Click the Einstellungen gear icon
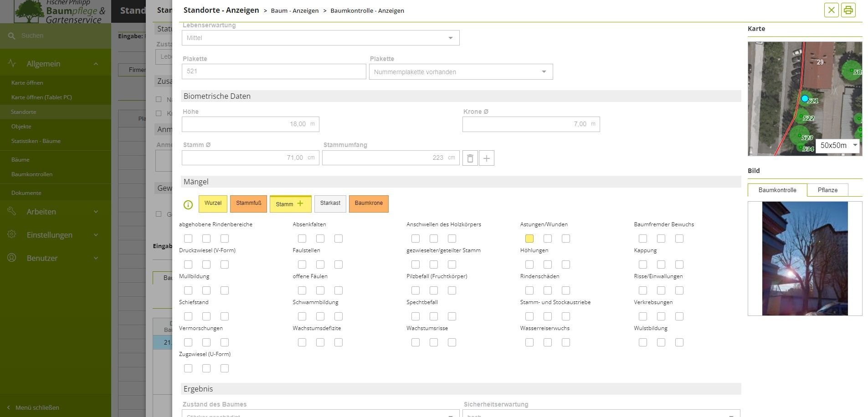The width and height of the screenshot is (868, 417). pyautogui.click(x=12, y=234)
